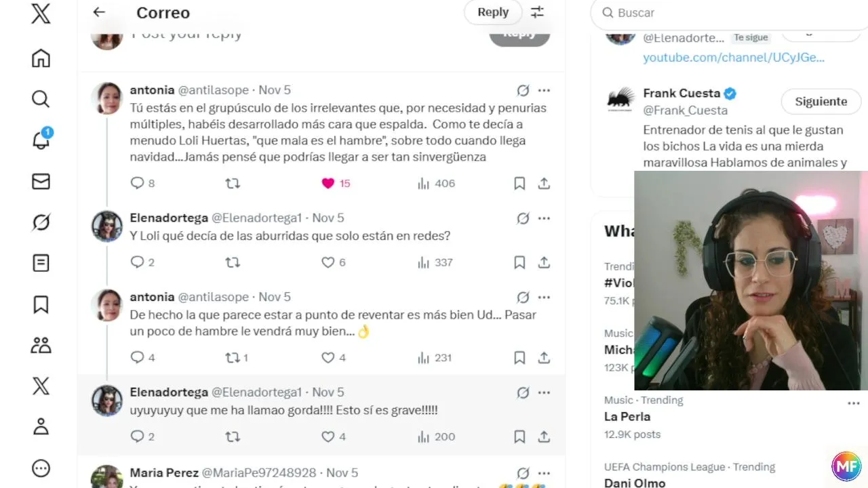
Task: Open the Profile person icon
Action: point(41,426)
